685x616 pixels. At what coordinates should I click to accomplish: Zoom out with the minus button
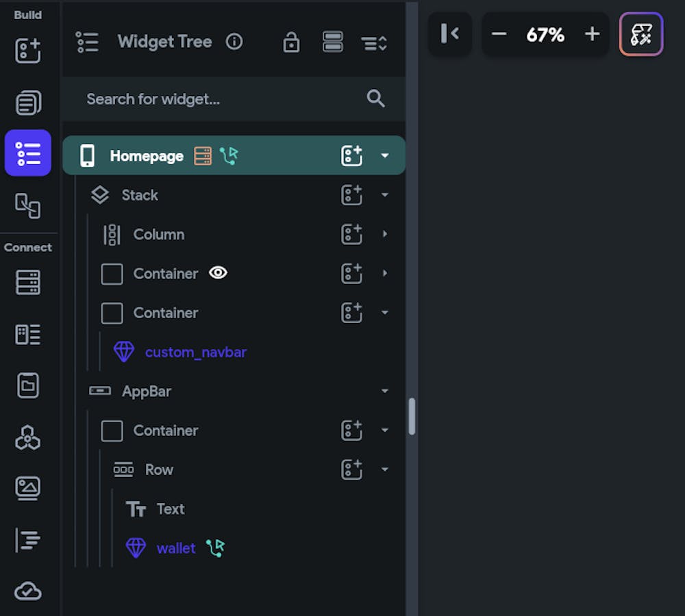(499, 34)
